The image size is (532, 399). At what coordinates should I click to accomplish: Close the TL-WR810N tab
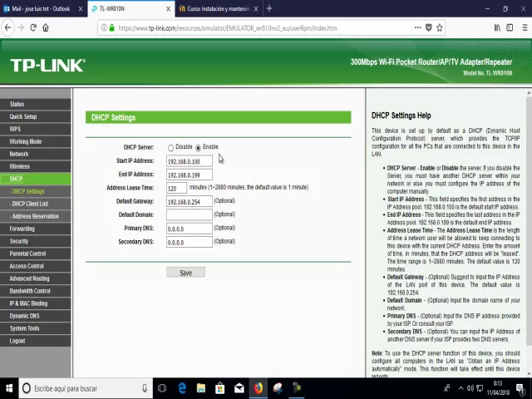(x=168, y=9)
